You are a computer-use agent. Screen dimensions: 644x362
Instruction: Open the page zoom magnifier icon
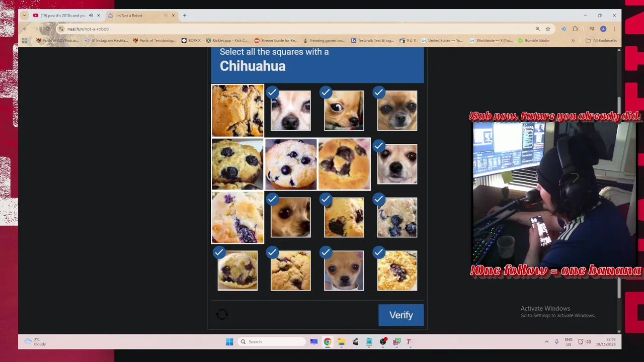click(538, 29)
